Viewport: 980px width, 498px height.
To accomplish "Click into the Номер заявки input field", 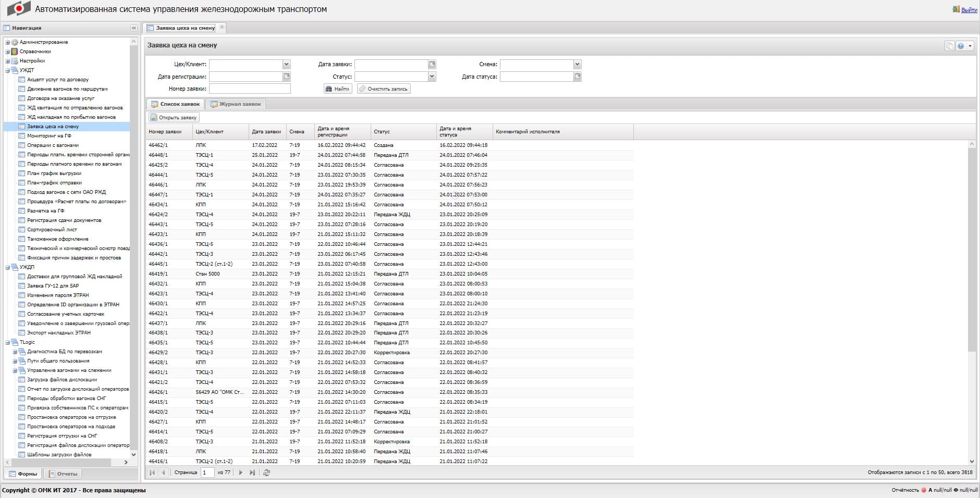I will tap(250, 89).
